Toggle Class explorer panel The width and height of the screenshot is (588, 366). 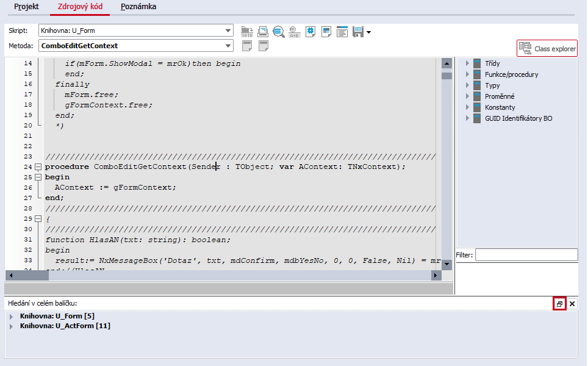[x=547, y=48]
